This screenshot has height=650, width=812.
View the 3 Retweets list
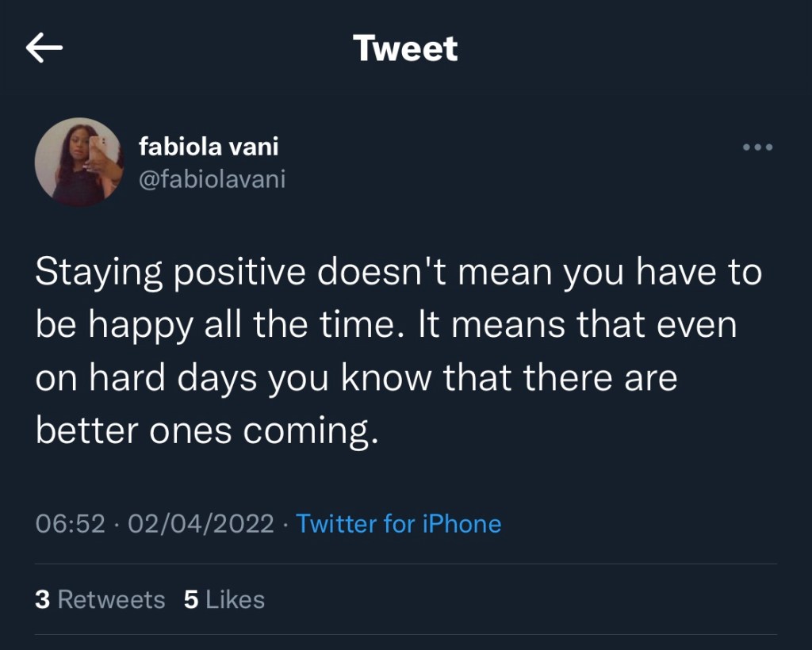(x=100, y=599)
